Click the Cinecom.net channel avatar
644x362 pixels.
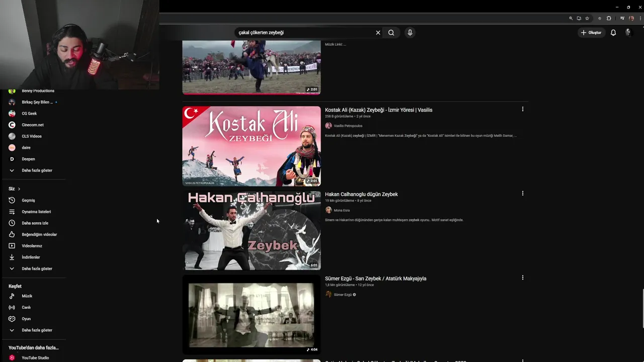pyautogui.click(x=12, y=125)
